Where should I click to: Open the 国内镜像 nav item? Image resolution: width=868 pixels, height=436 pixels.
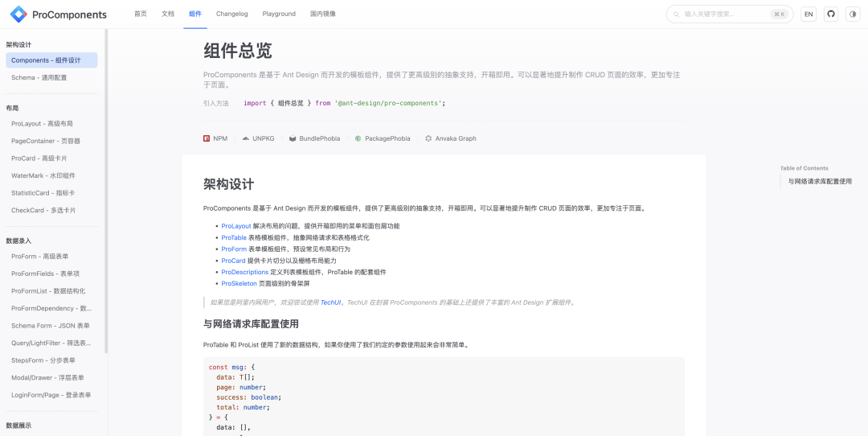323,14
